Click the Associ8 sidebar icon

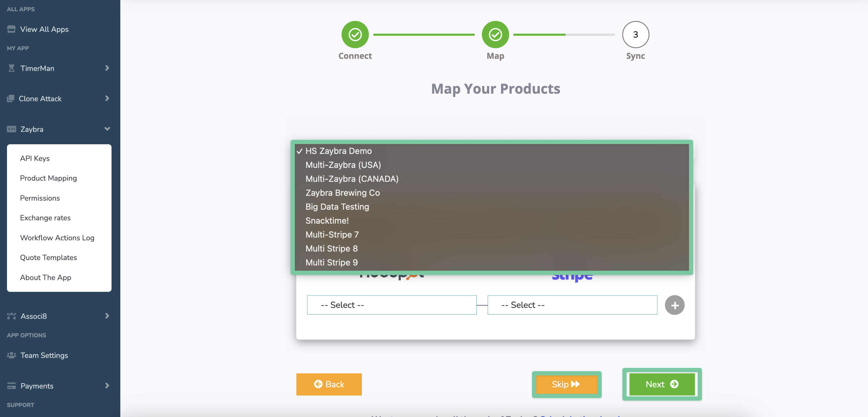point(12,316)
